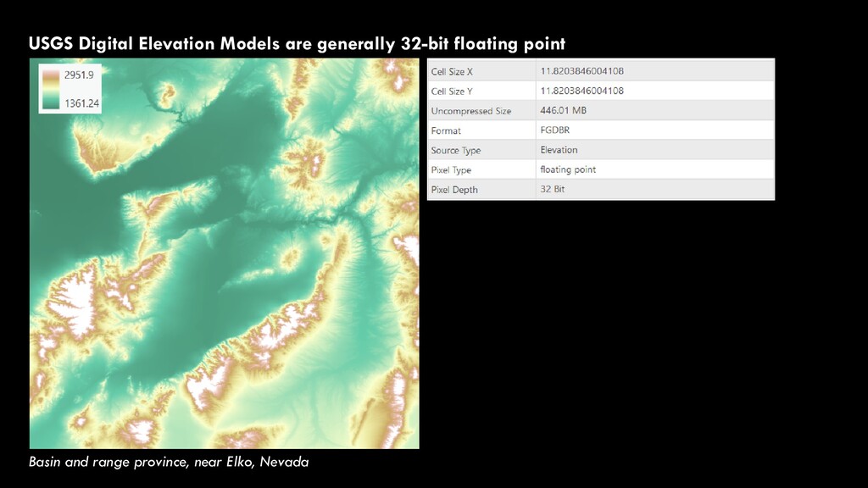The height and width of the screenshot is (488, 868).
Task: Click the value '446.01 MB'
Action: tap(563, 110)
